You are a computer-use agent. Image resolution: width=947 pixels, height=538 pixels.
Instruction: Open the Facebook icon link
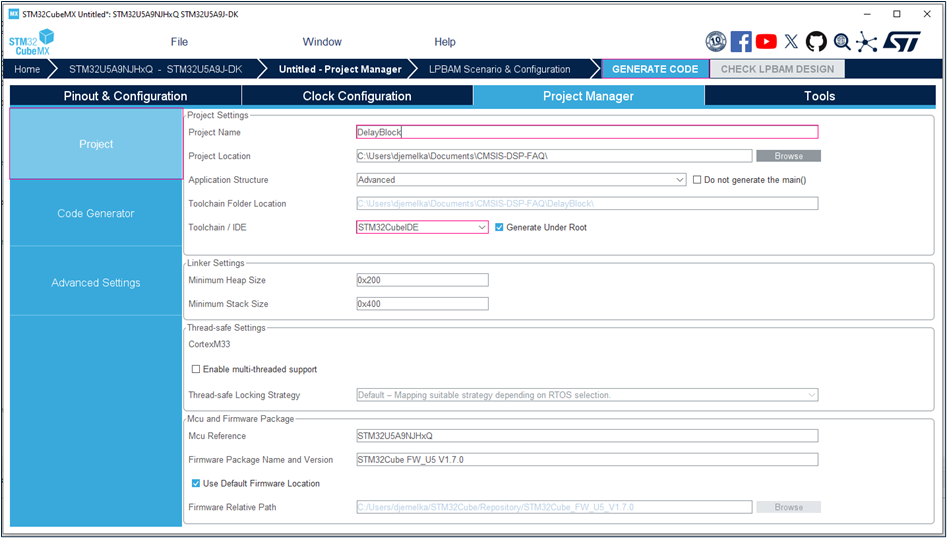[x=741, y=42]
